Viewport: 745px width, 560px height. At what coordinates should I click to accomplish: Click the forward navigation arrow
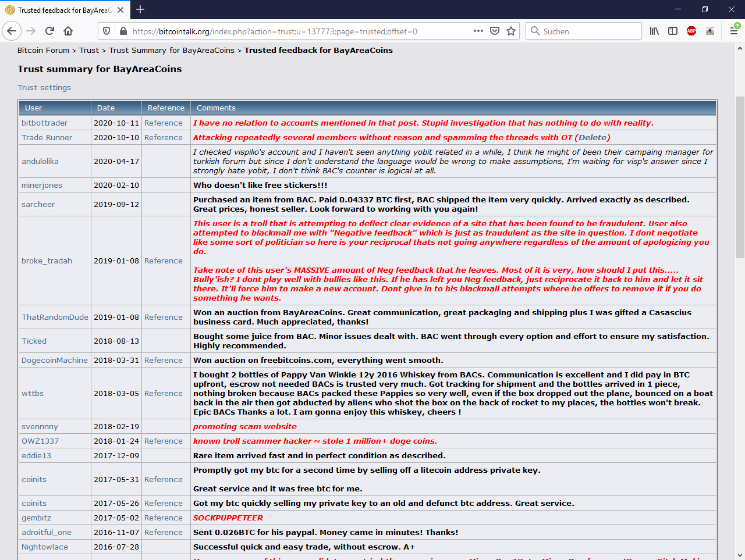click(31, 31)
